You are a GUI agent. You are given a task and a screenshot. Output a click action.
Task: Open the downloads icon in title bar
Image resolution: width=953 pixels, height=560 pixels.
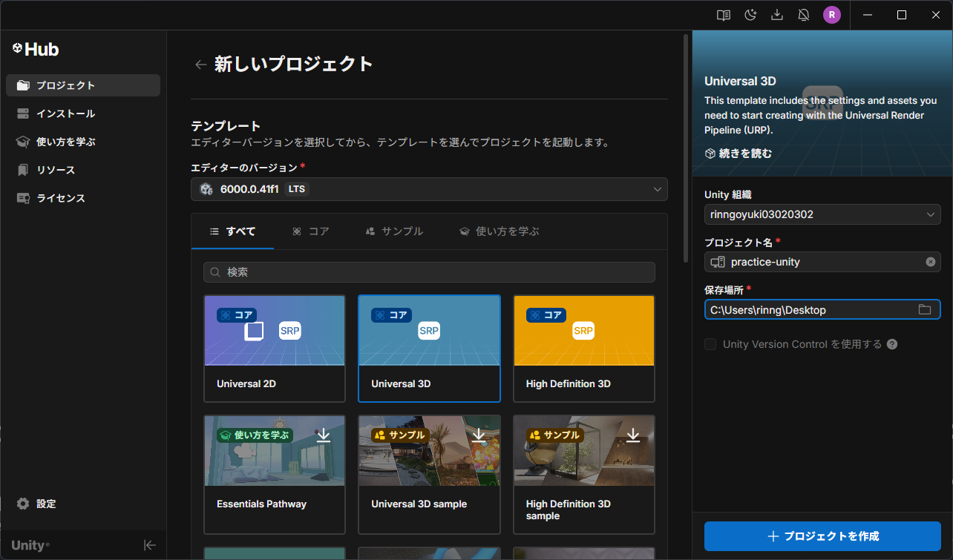tap(777, 15)
